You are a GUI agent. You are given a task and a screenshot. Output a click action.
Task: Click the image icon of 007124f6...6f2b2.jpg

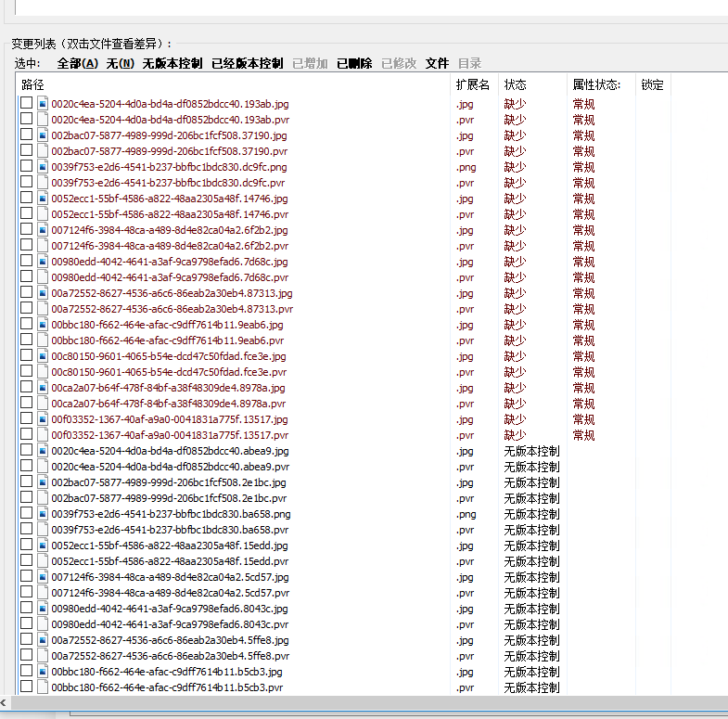click(43, 230)
